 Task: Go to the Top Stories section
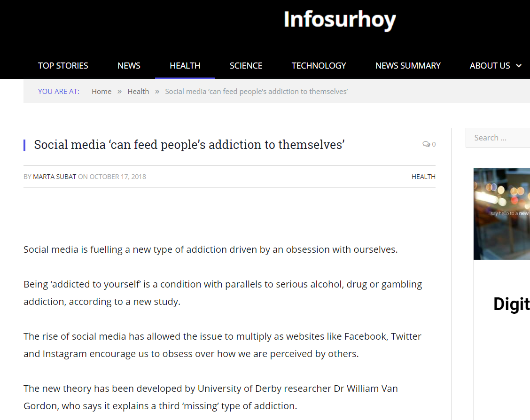[x=63, y=66]
